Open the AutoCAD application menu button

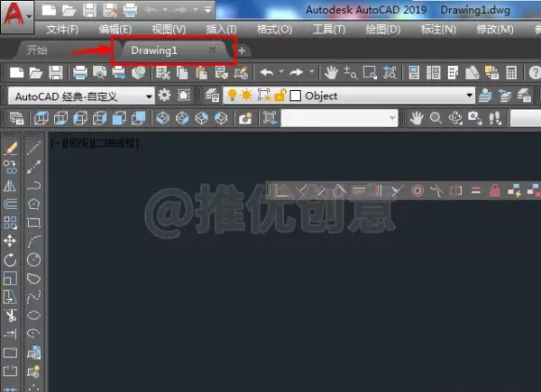pos(17,16)
